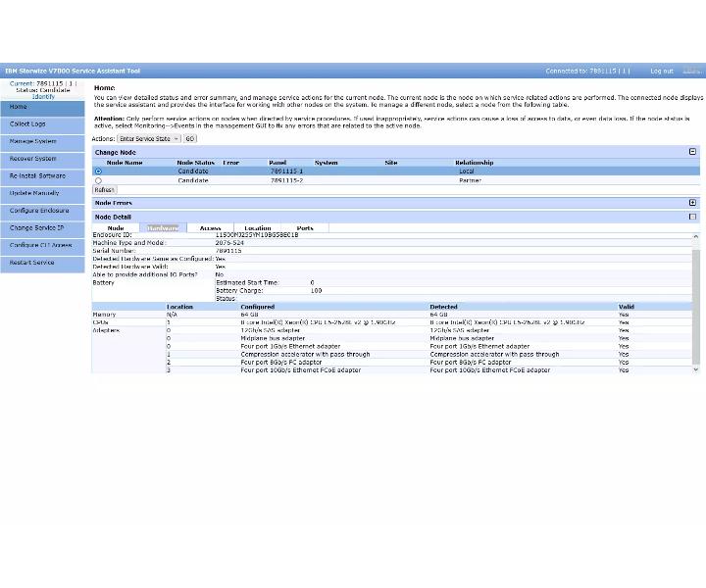This screenshot has height=588, width=706.
Task: Switch to the Location tab
Action: pos(258,228)
